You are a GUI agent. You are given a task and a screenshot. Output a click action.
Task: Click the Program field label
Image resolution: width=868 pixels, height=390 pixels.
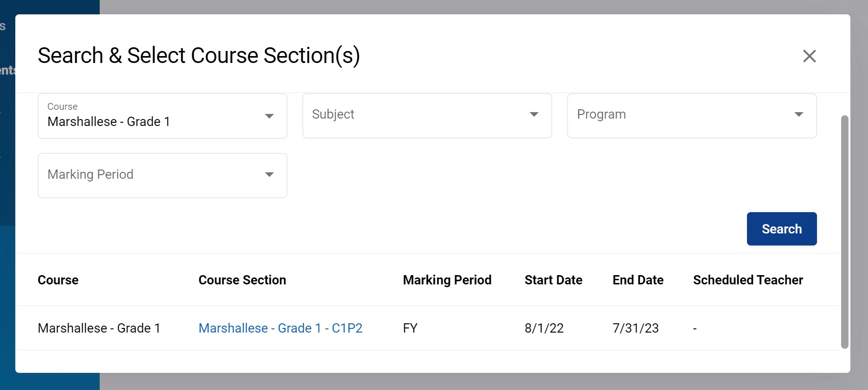[601, 114]
